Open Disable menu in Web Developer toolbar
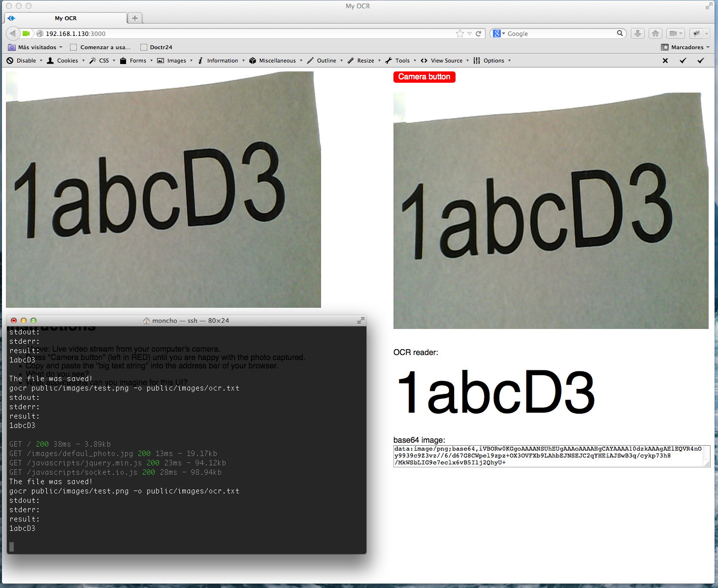 (x=25, y=61)
